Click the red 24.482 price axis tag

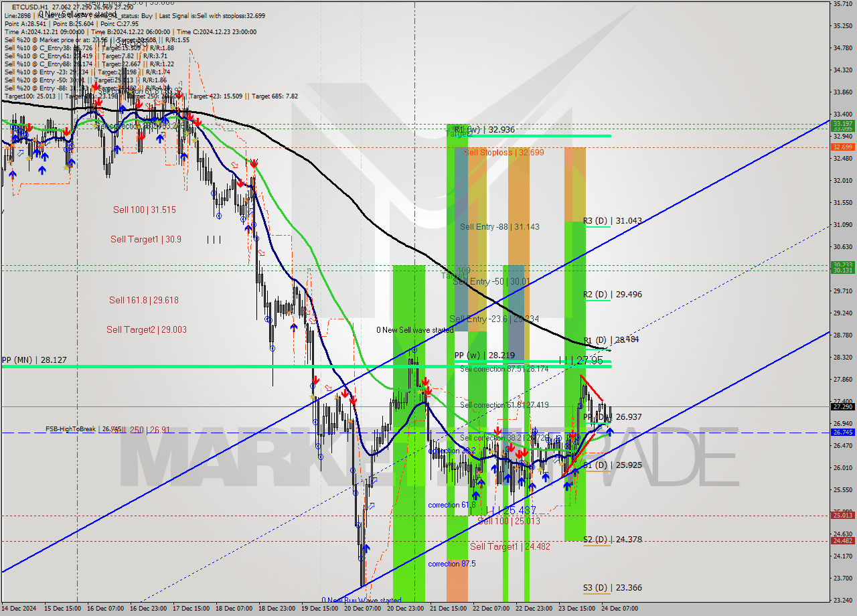(842, 540)
